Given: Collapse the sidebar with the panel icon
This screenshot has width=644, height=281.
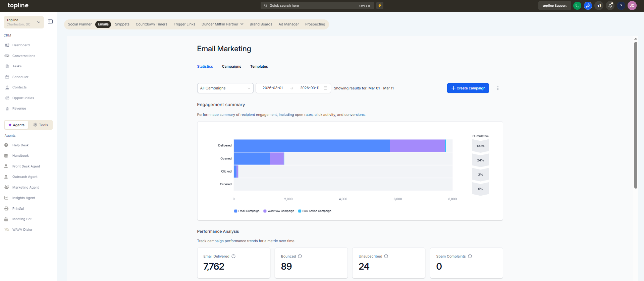Looking at the screenshot, I should click(50, 22).
